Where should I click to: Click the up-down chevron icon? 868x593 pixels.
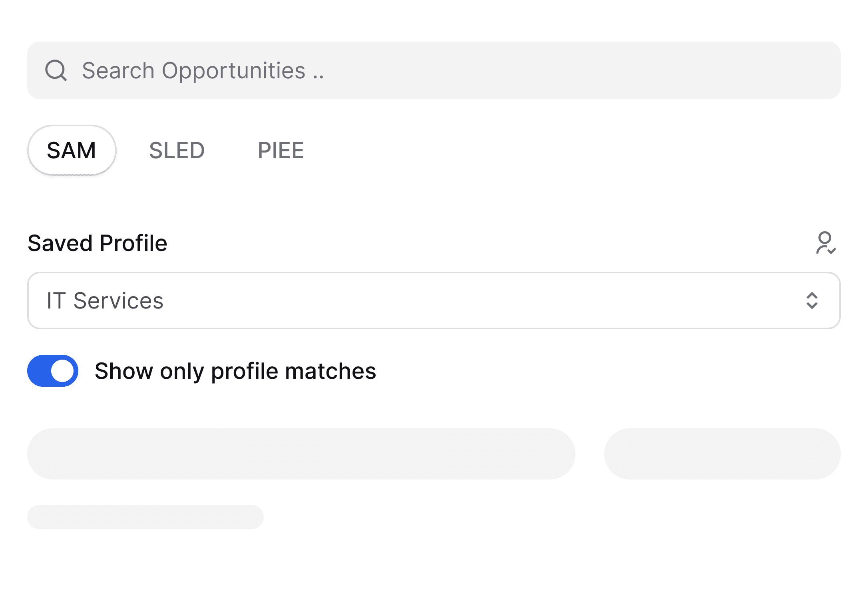(812, 300)
